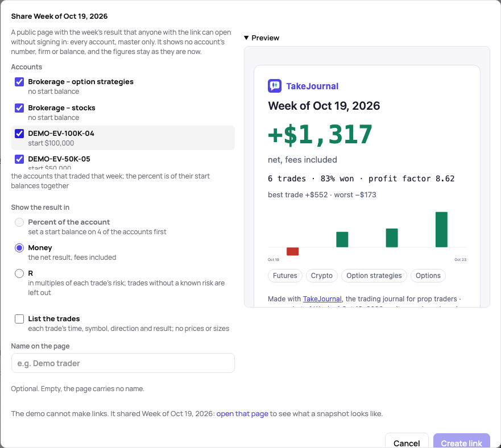Choose R as the result unit
The height and width of the screenshot is (448, 501).
[x=19, y=273]
